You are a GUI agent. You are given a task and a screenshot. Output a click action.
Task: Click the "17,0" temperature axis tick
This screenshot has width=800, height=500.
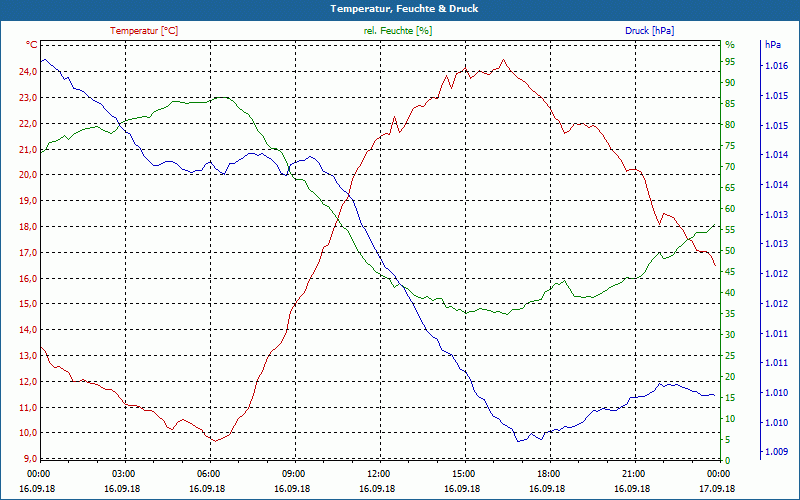(x=28, y=253)
